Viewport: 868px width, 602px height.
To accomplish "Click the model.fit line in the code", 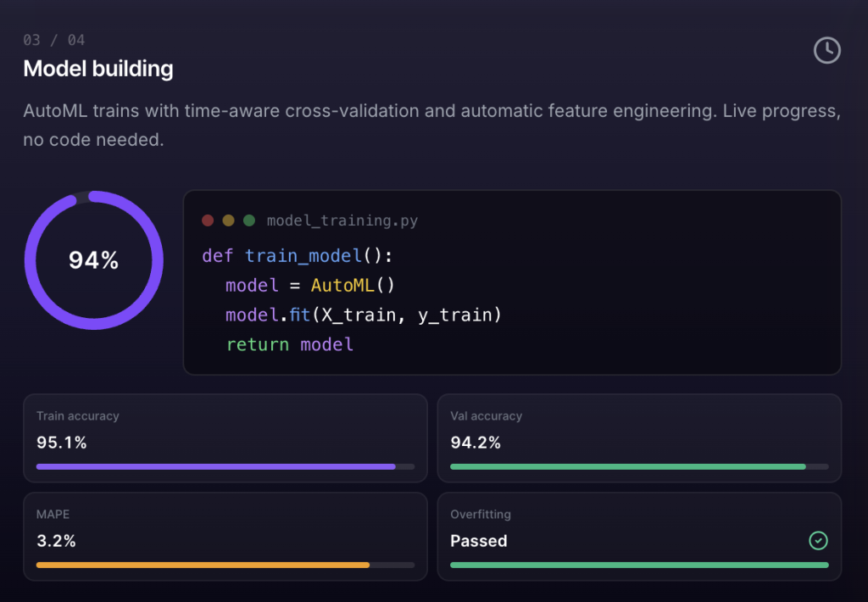I will 364,315.
